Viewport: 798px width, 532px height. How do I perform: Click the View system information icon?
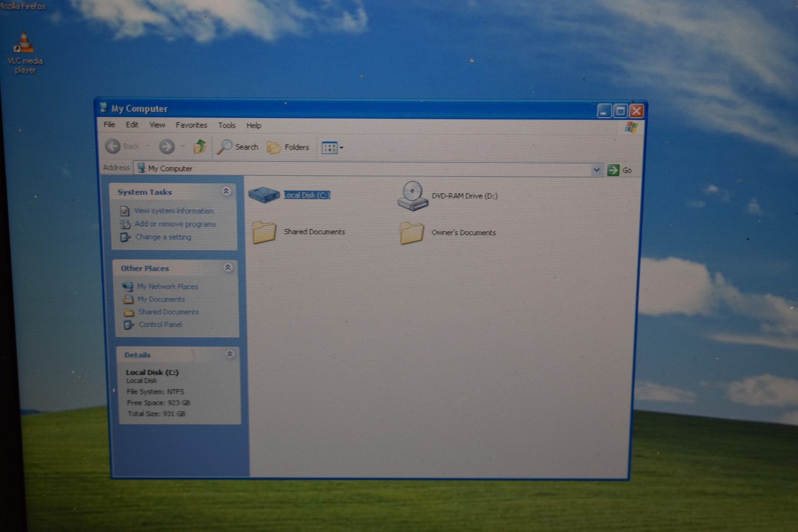tap(125, 211)
